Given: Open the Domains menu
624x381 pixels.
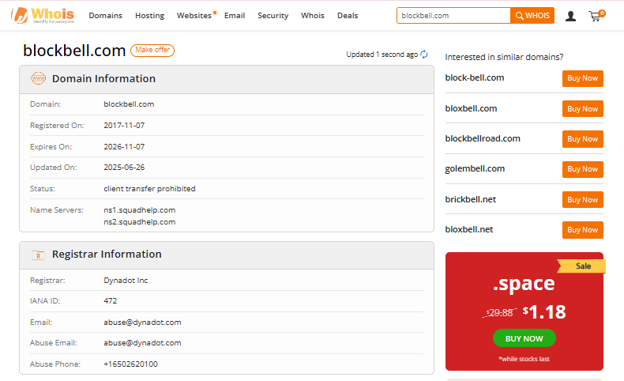Looking at the screenshot, I should (x=105, y=16).
